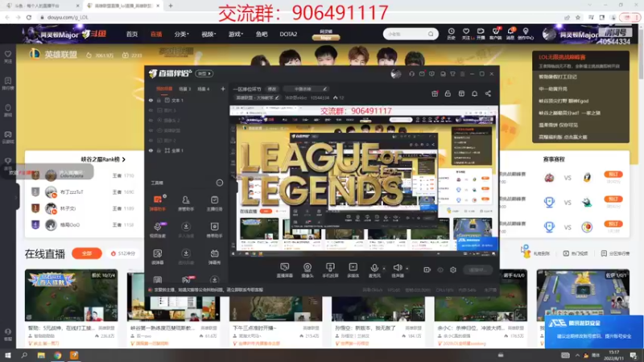Toggle lock on 全屏 1 source
This screenshot has width=644, height=362.
coord(159,150)
